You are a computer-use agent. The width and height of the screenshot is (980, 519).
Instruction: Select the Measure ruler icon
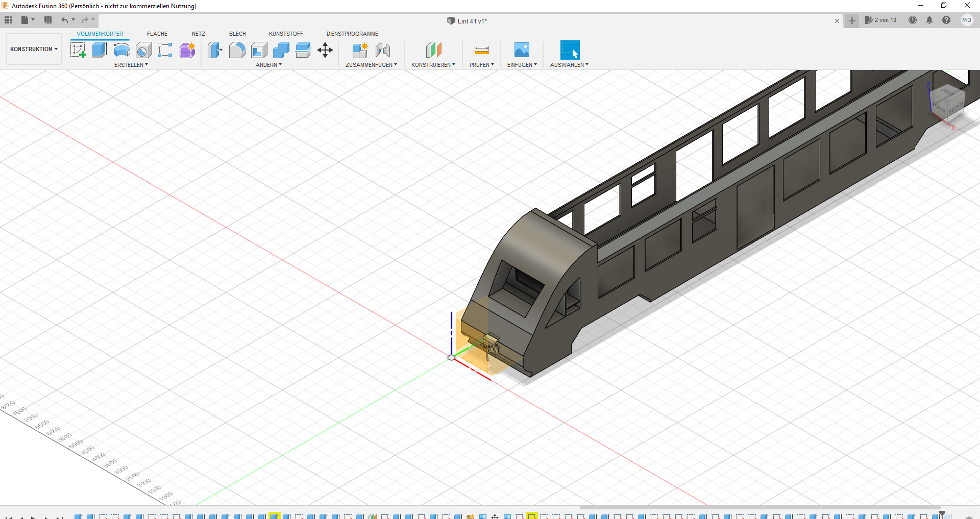(481, 50)
